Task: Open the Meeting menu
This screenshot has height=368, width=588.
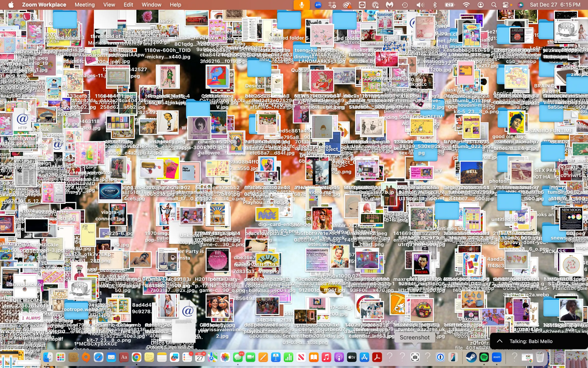Action: [x=85, y=5]
